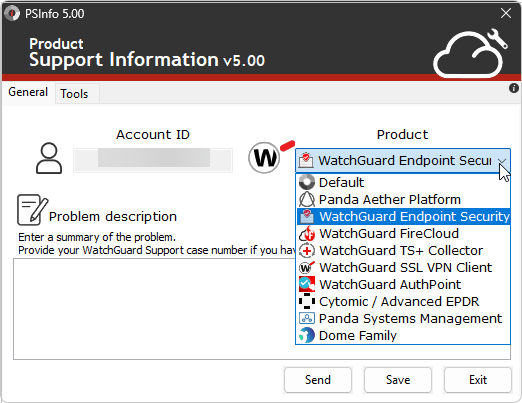Click the Save button
Viewport: 522px width, 403px height.
coord(398,380)
